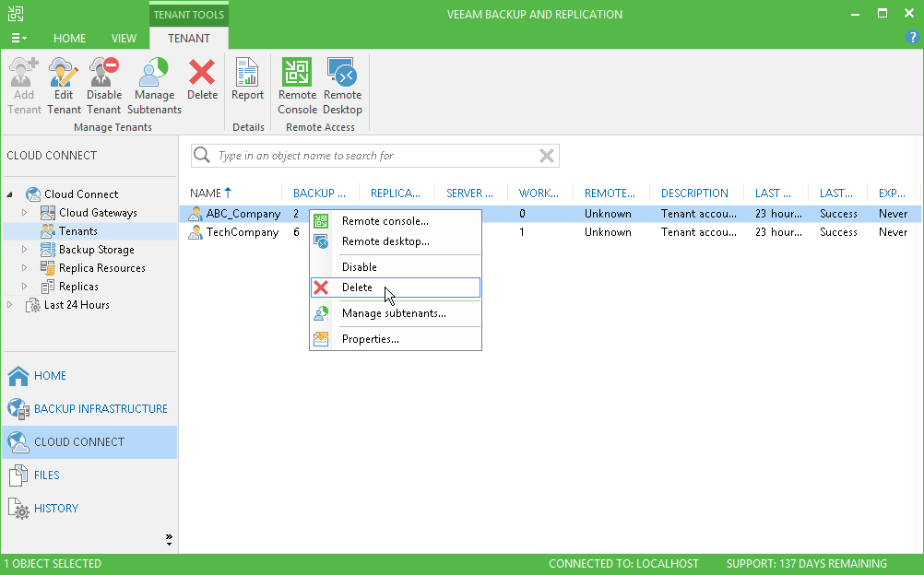This screenshot has width=924, height=575.
Task: Click the search magnifier icon
Action: coord(202,155)
